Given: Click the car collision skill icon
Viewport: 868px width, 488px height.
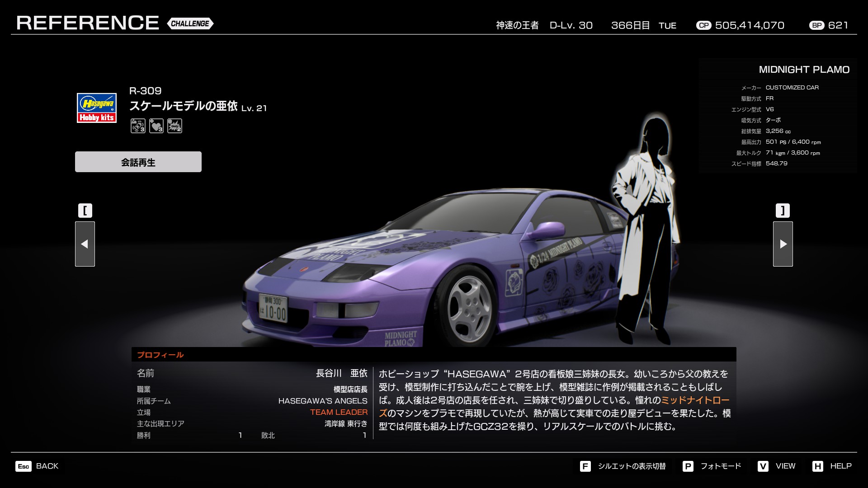Looking at the screenshot, I should (138, 126).
